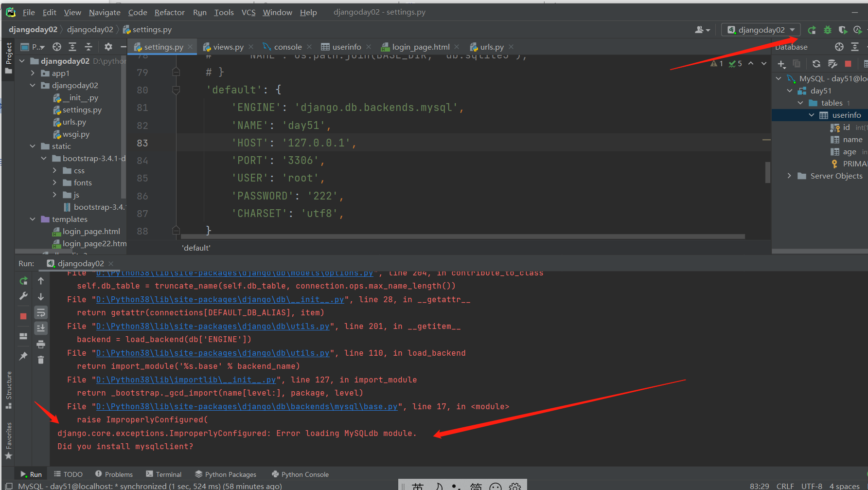Image resolution: width=868 pixels, height=490 pixels.
Task: Open Project panel gear options
Action: point(108,47)
